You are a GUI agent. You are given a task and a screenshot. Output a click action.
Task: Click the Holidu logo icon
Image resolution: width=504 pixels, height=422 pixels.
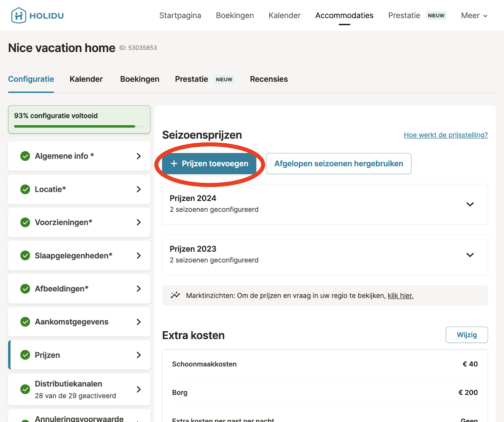pyautogui.click(x=19, y=15)
